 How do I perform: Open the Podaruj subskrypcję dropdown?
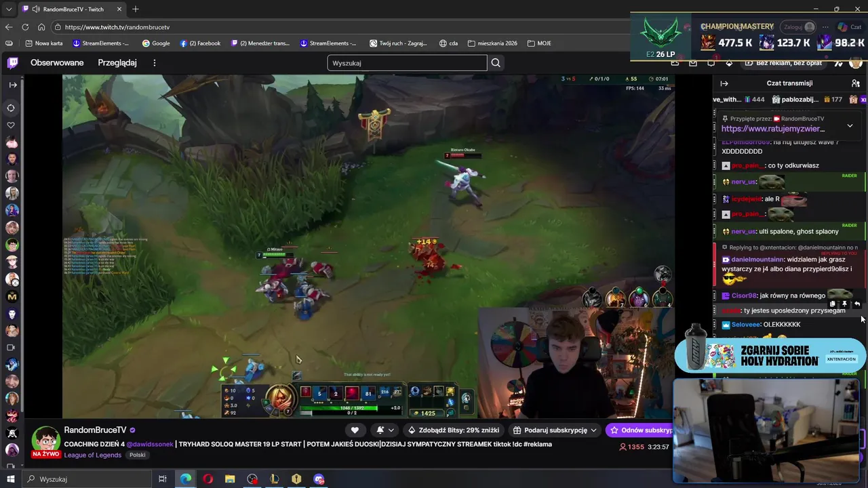[x=554, y=430]
